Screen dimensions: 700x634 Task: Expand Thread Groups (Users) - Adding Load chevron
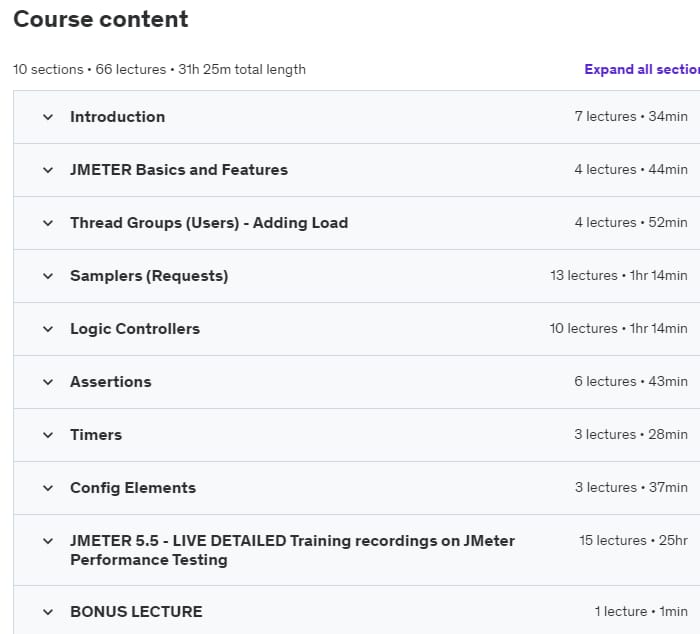(48, 223)
